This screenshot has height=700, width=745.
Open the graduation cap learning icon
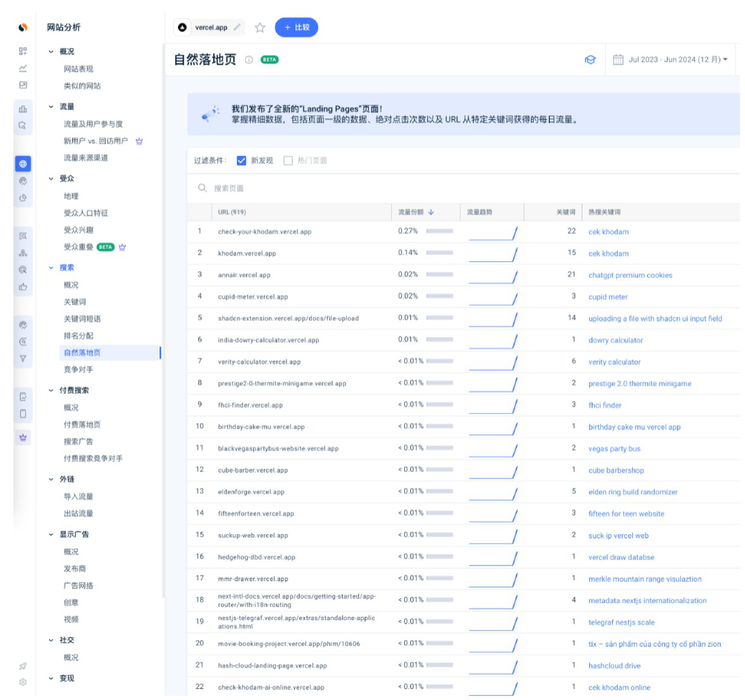(x=590, y=60)
